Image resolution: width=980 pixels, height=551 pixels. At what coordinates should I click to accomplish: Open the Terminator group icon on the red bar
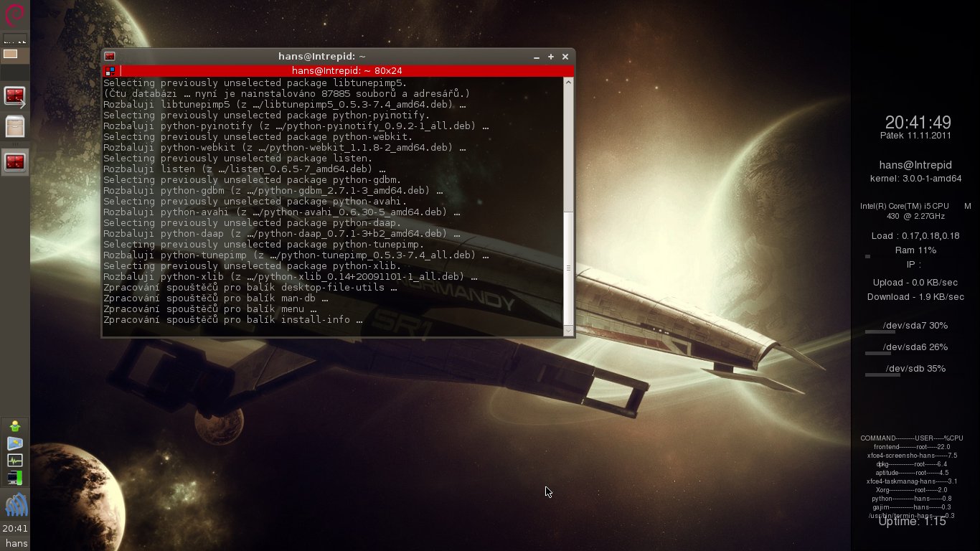tap(110, 71)
